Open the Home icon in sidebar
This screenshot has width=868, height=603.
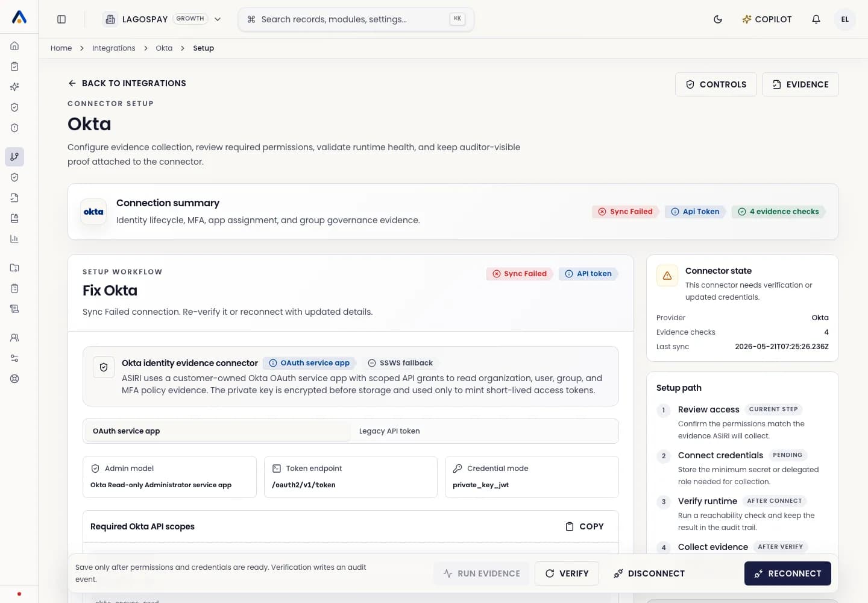coord(14,46)
